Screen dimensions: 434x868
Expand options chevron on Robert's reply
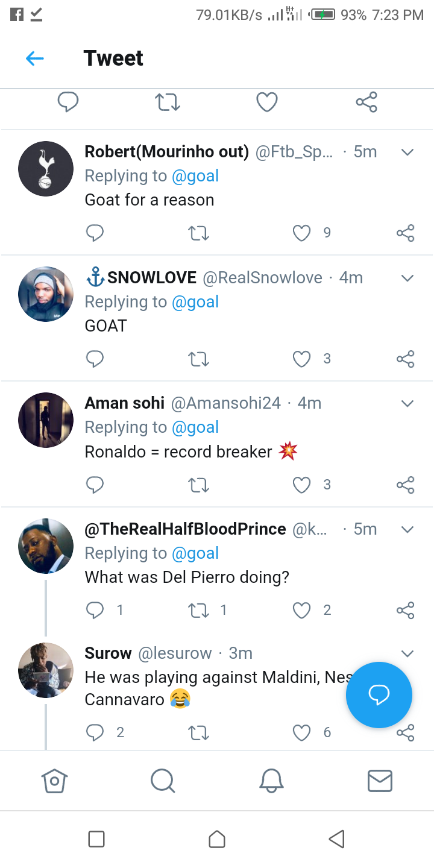click(407, 153)
